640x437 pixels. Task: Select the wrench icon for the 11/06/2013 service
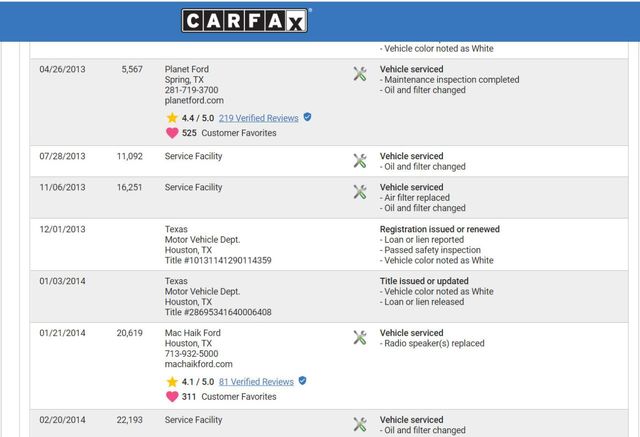[360, 191]
